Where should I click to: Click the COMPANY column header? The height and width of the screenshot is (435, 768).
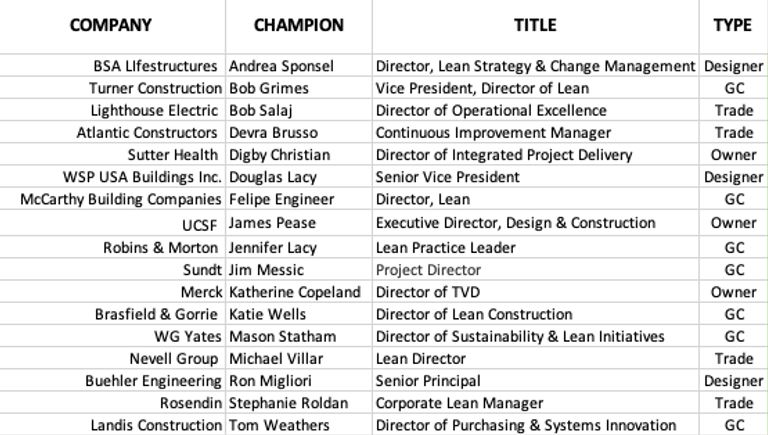pyautogui.click(x=111, y=25)
